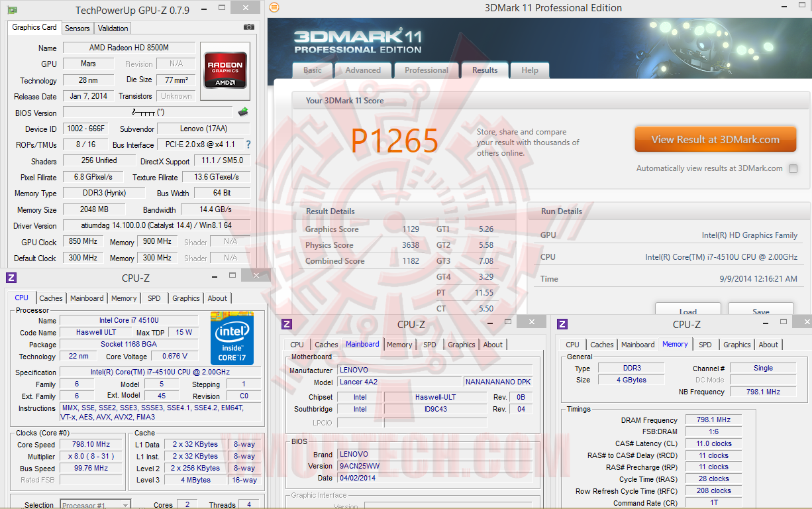Screen dimensions: 812x509
Task: Click the AMD Radeon Graphics logo
Action: click(x=226, y=70)
